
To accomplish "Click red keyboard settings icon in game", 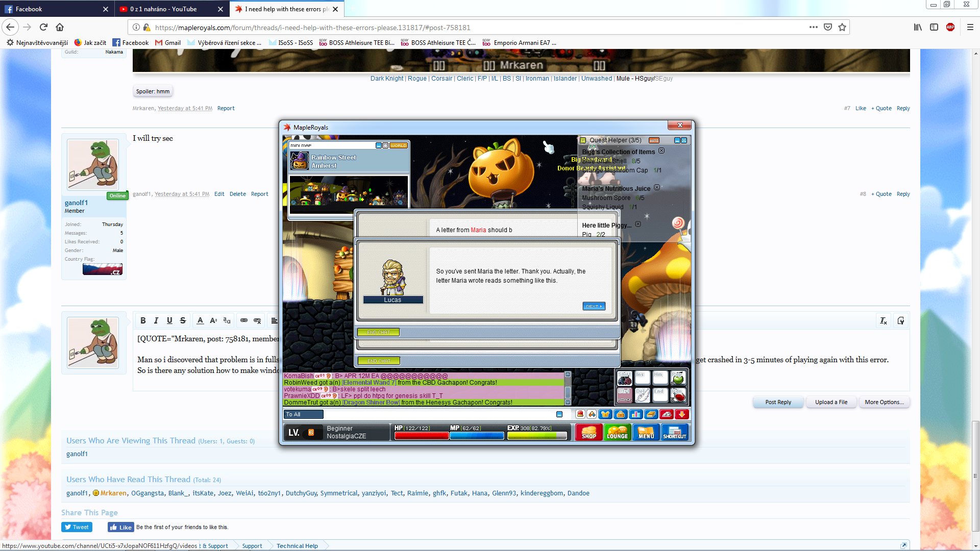I will [x=667, y=414].
